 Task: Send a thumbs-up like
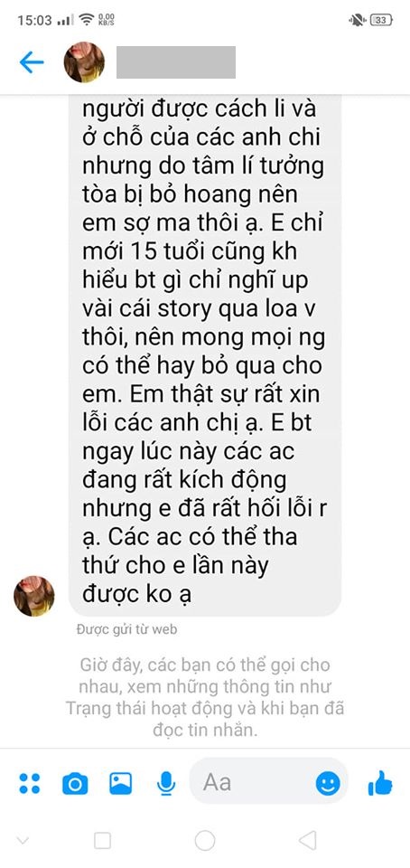coord(379,783)
